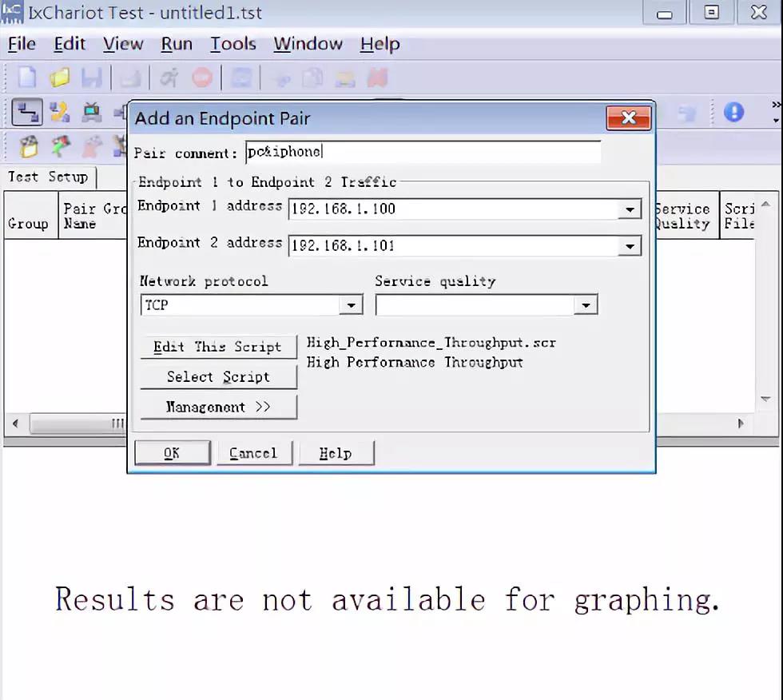Click the Add endpoint pair toolbar icon
This screenshot has height=700, width=783.
pyautogui.click(x=27, y=112)
